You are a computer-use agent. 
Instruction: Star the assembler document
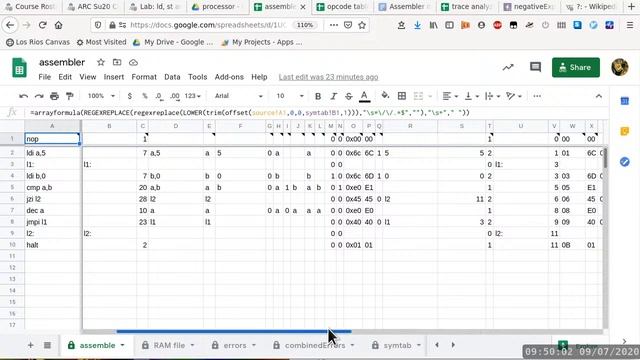[101, 62]
